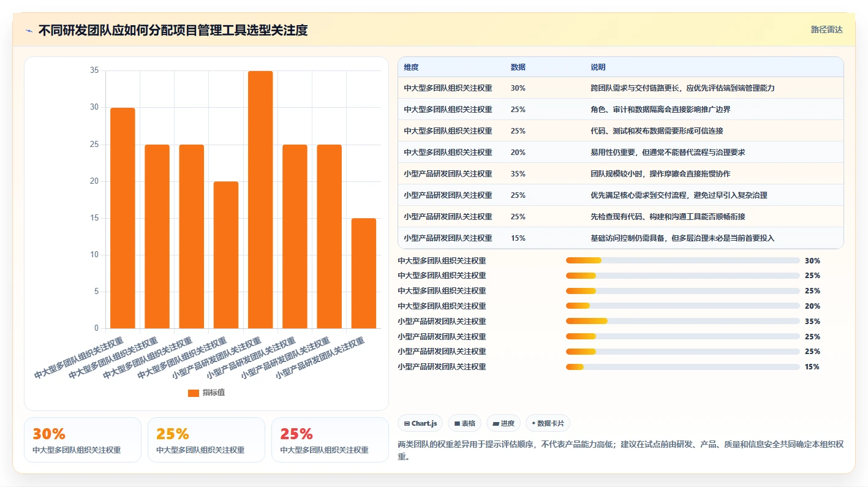The image size is (868, 487).
Task: Click the tallest chart bar, valued 35
Action: pyautogui.click(x=260, y=200)
